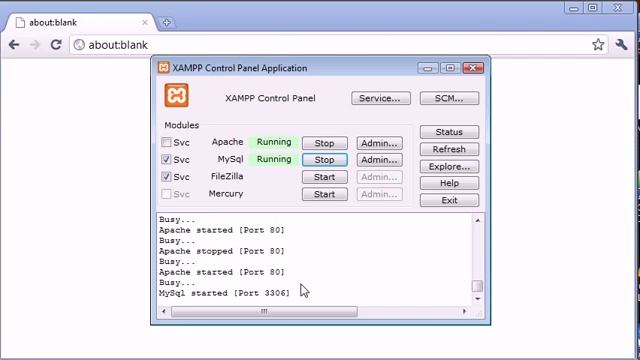The height and width of the screenshot is (360, 640).
Task: Click the Refresh button
Action: 449,149
